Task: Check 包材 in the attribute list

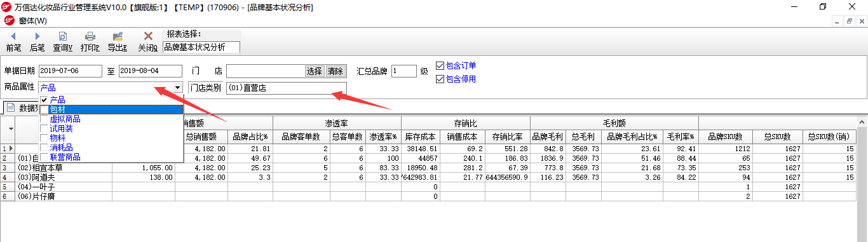Action: [44, 109]
